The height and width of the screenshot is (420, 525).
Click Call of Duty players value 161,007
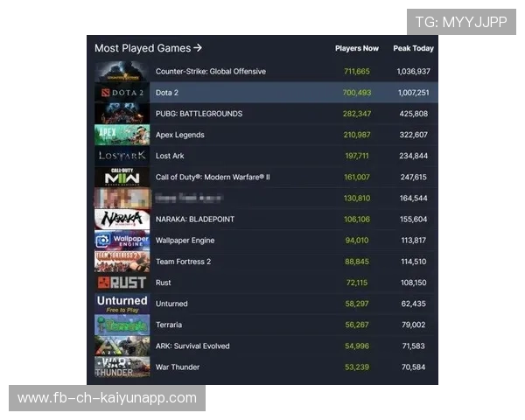point(357,177)
